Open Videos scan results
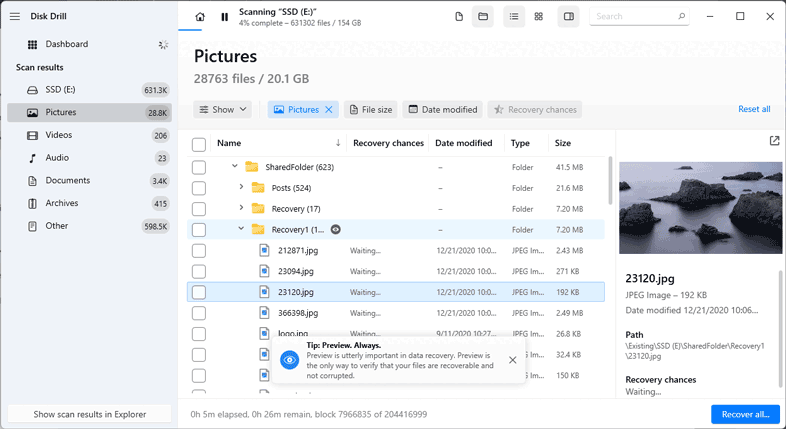 point(58,135)
